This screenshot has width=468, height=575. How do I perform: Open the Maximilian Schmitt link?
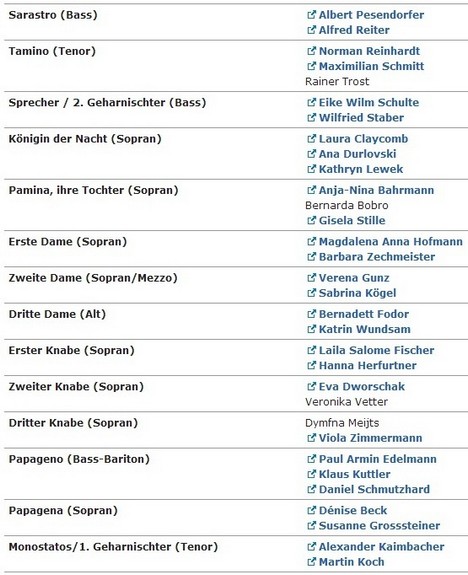click(x=371, y=66)
